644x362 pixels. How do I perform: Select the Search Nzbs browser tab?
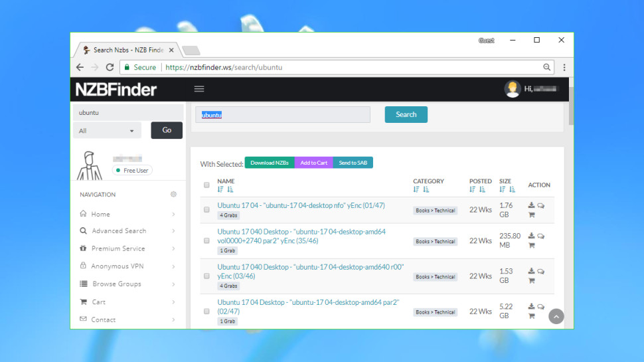[127, 50]
